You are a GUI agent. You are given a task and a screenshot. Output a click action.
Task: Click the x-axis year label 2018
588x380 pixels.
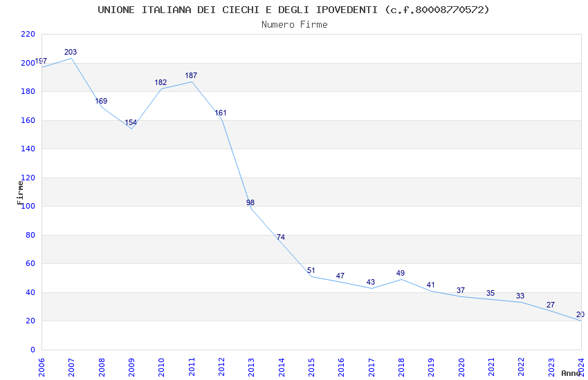(401, 368)
